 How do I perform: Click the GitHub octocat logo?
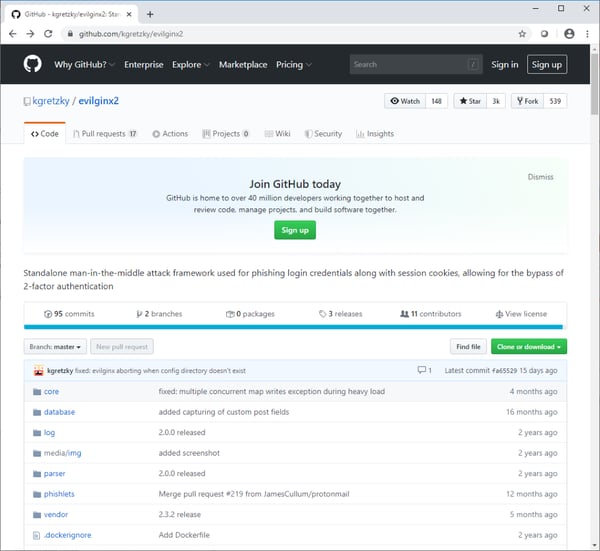click(x=33, y=64)
